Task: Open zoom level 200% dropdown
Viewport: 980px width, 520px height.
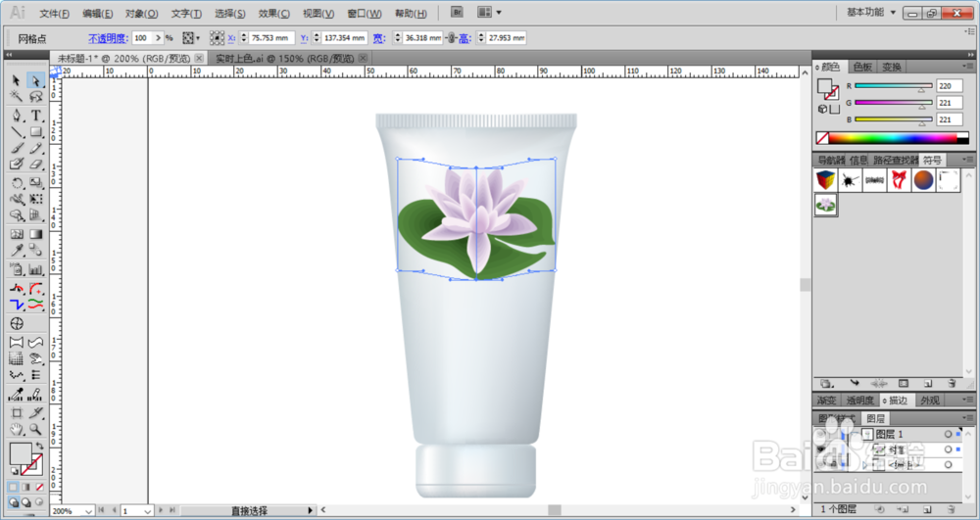Action: coord(88,511)
